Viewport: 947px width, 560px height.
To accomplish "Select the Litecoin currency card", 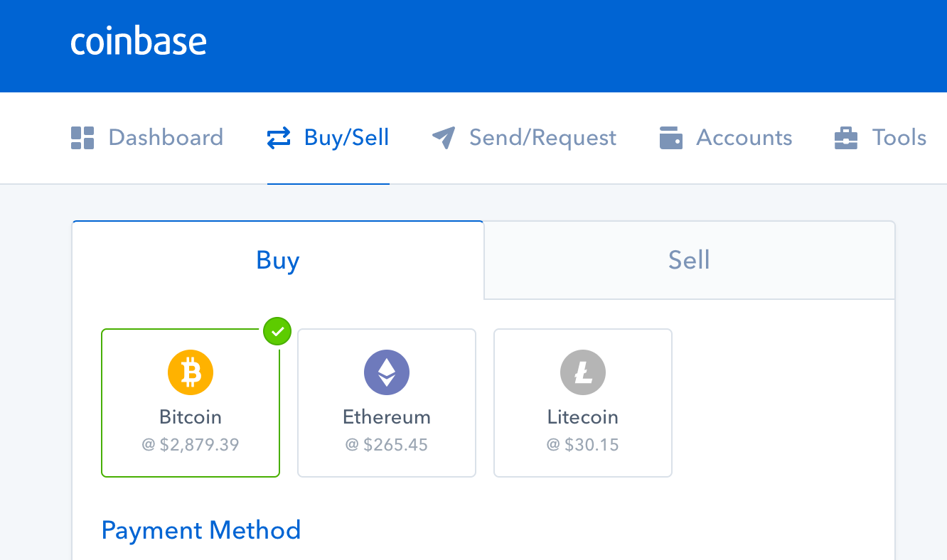I will [x=583, y=403].
